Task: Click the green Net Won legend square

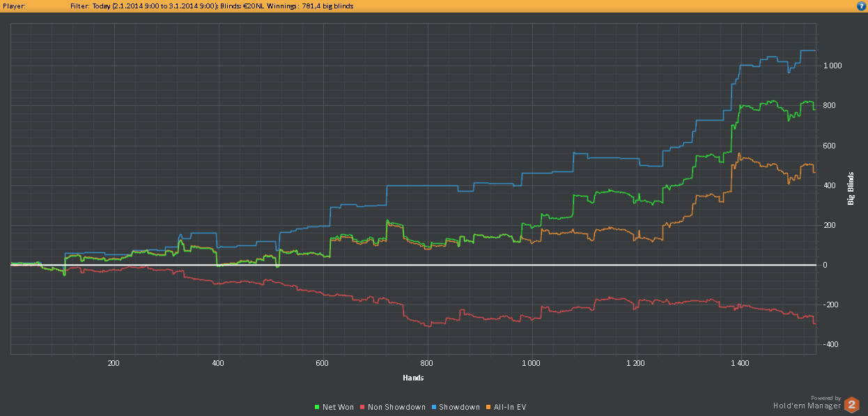Action: point(318,407)
